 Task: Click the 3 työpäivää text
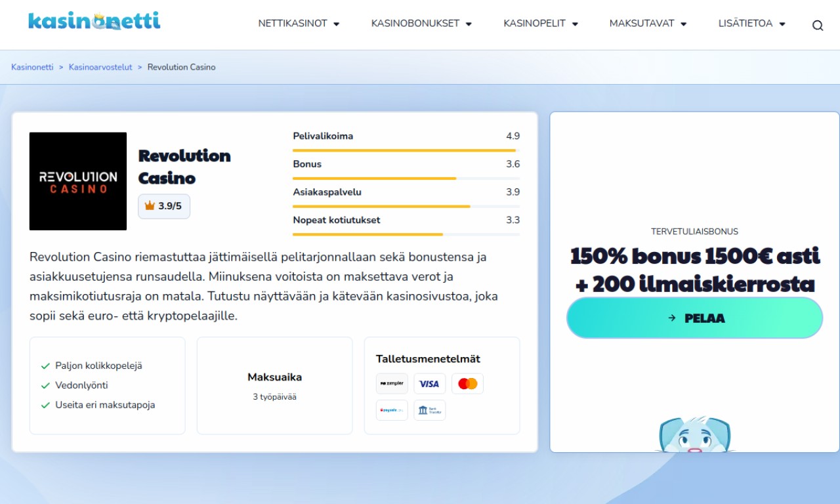pyautogui.click(x=274, y=397)
